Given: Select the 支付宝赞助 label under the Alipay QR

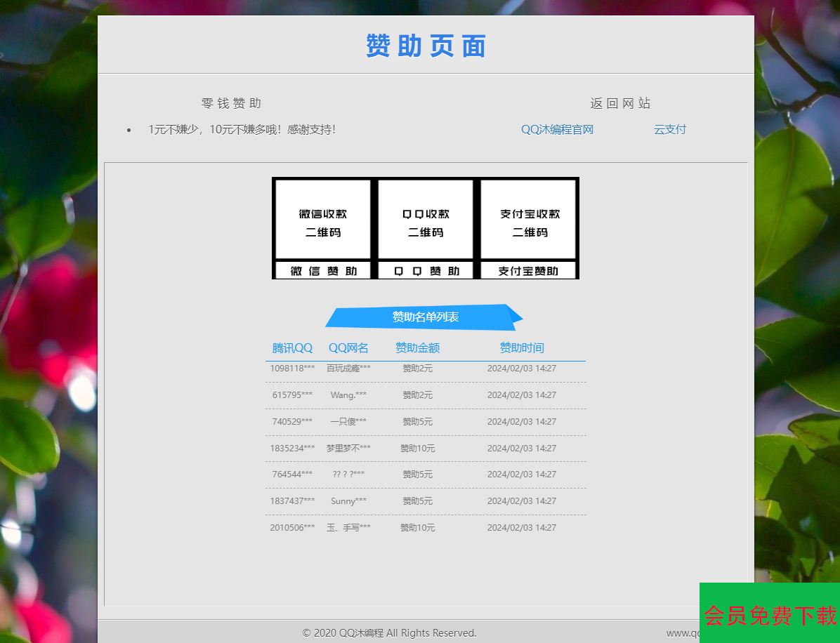Looking at the screenshot, I should [x=528, y=270].
